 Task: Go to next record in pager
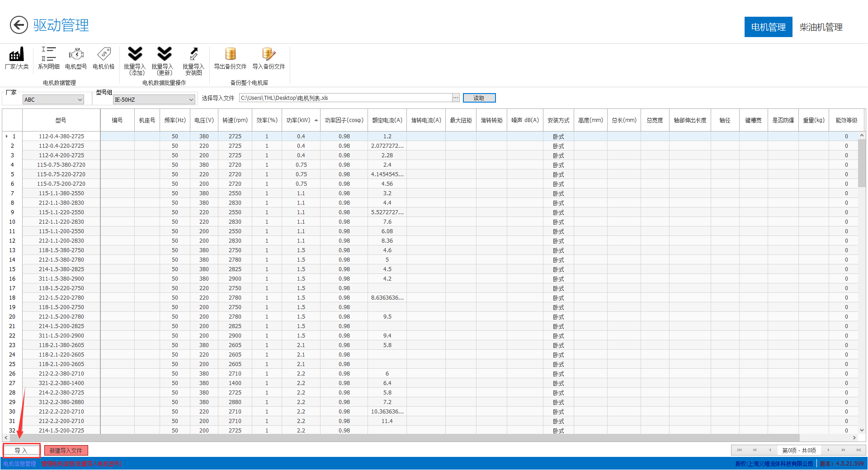coord(828,450)
